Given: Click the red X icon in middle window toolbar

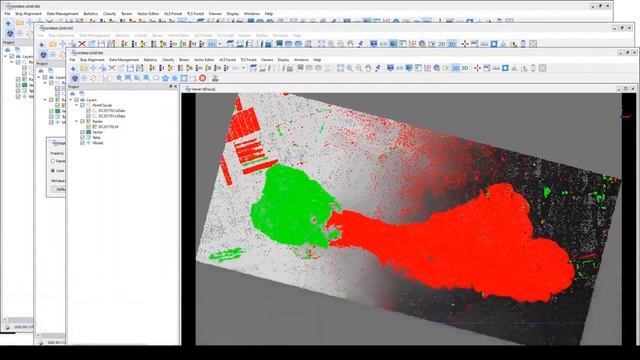Looking at the screenshot, I should (x=82, y=44).
